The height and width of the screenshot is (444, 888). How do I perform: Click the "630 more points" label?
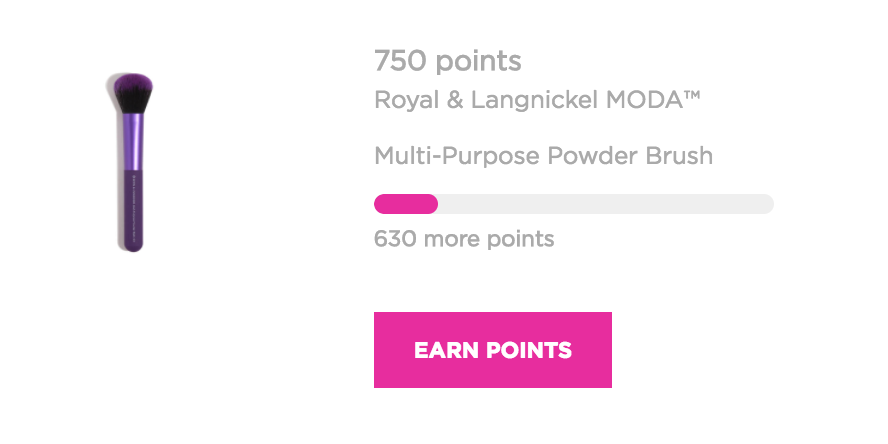point(464,239)
